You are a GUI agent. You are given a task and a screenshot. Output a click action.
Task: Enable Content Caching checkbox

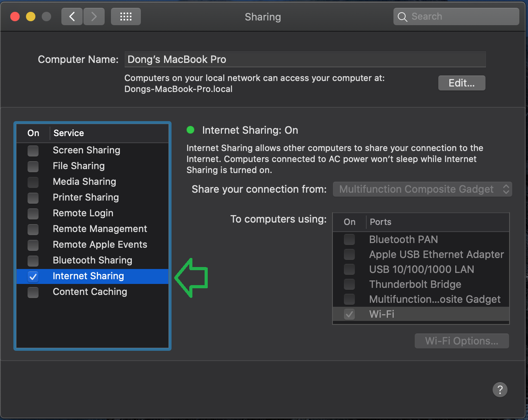[33, 292]
